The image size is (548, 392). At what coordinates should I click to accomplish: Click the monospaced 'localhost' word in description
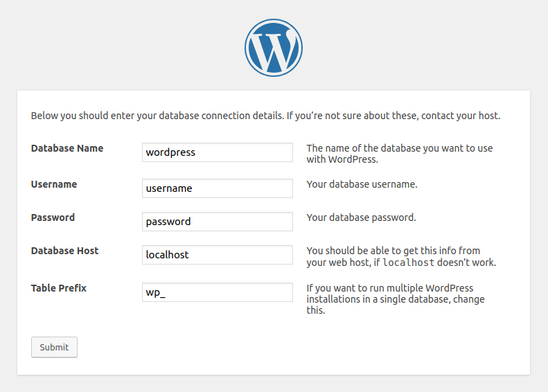click(x=408, y=263)
